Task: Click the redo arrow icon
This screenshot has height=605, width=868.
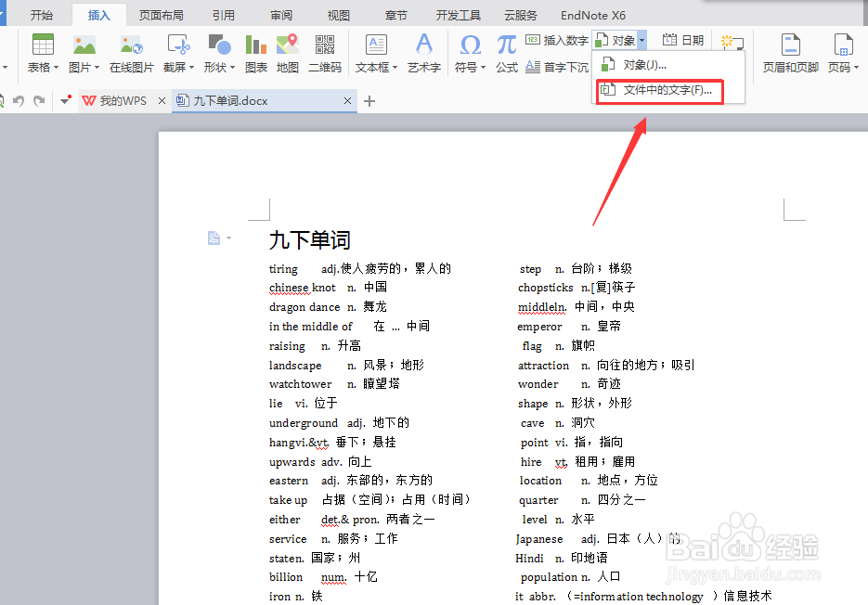Action: [39, 101]
